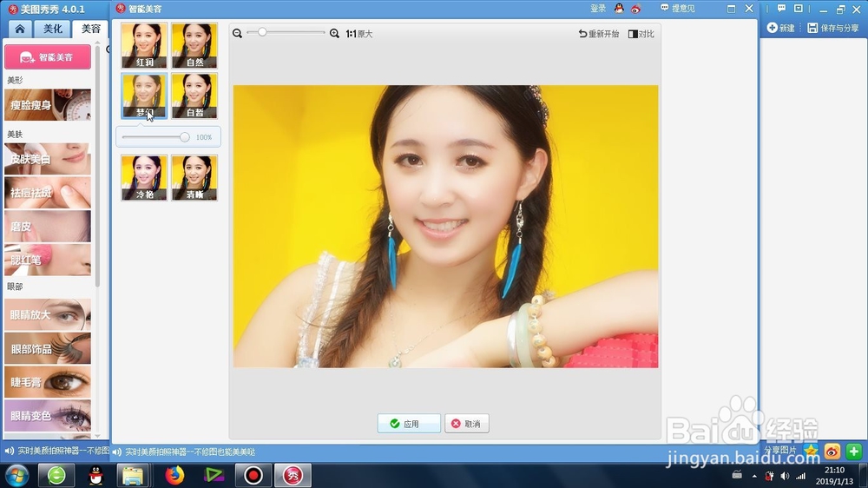The height and width of the screenshot is (488, 868).
Task: Click the 应用 apply button
Action: point(409,423)
